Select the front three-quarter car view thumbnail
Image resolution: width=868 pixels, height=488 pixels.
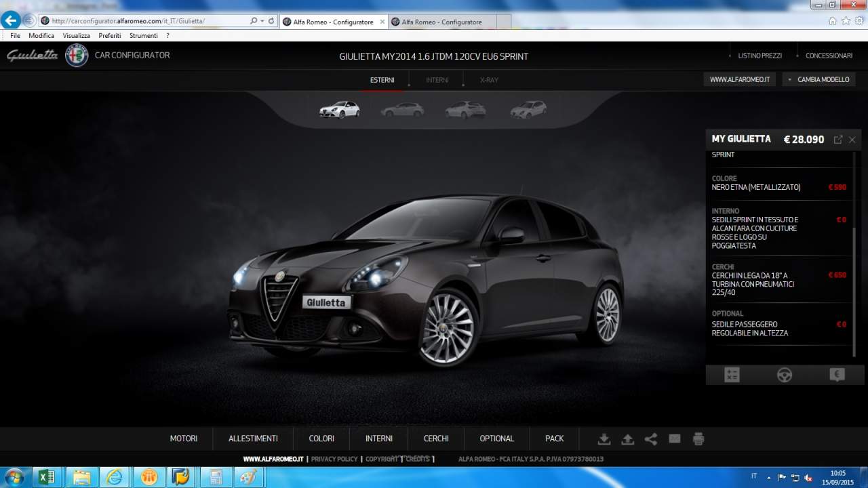[340, 109]
